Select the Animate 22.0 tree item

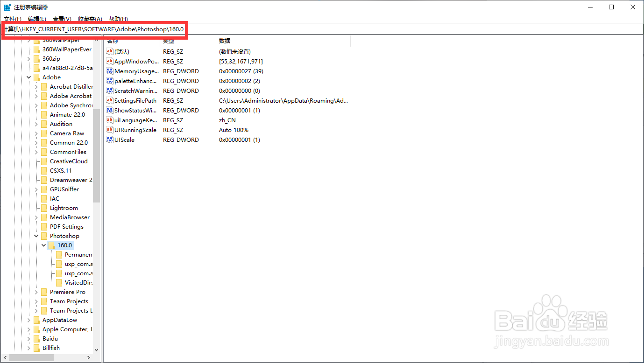point(68,115)
